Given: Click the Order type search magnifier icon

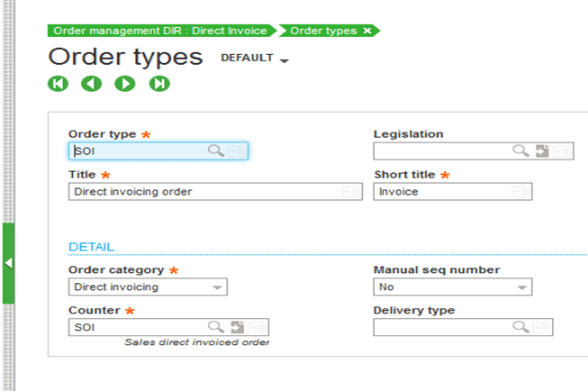Looking at the screenshot, I should (216, 151).
